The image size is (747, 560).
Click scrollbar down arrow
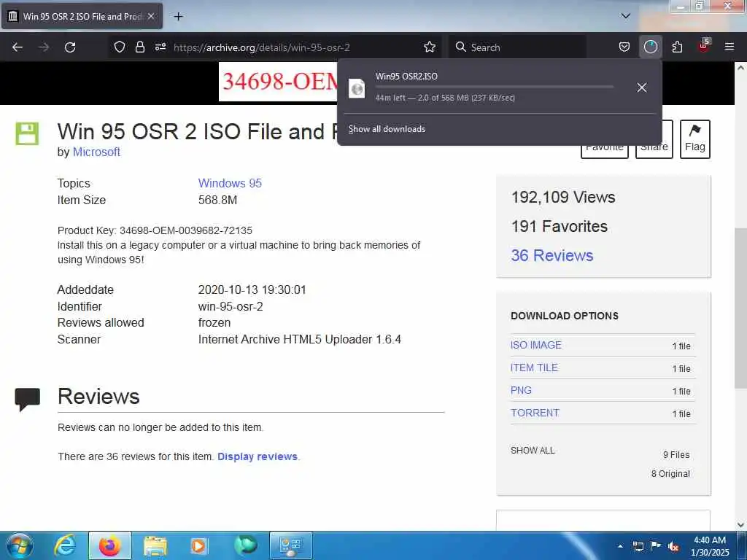point(740,525)
